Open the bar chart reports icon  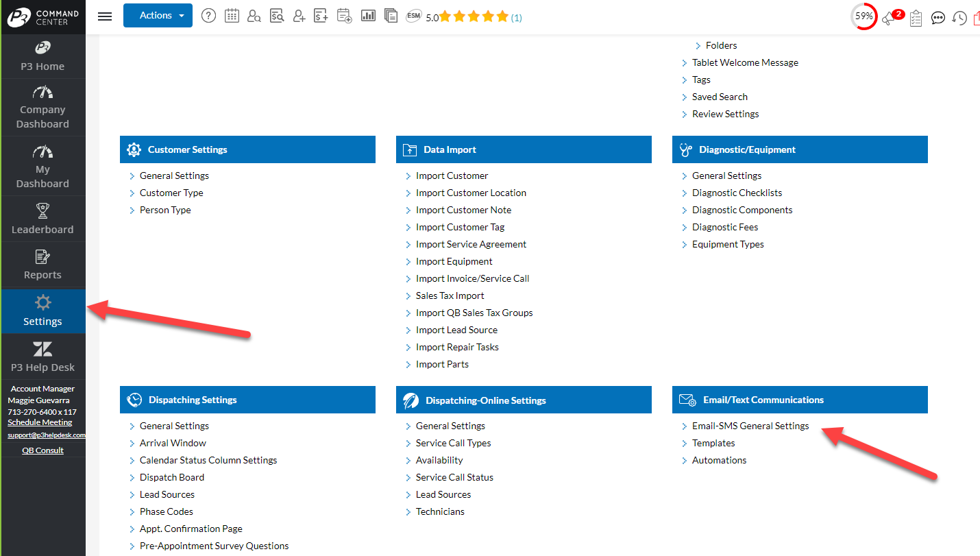point(368,16)
